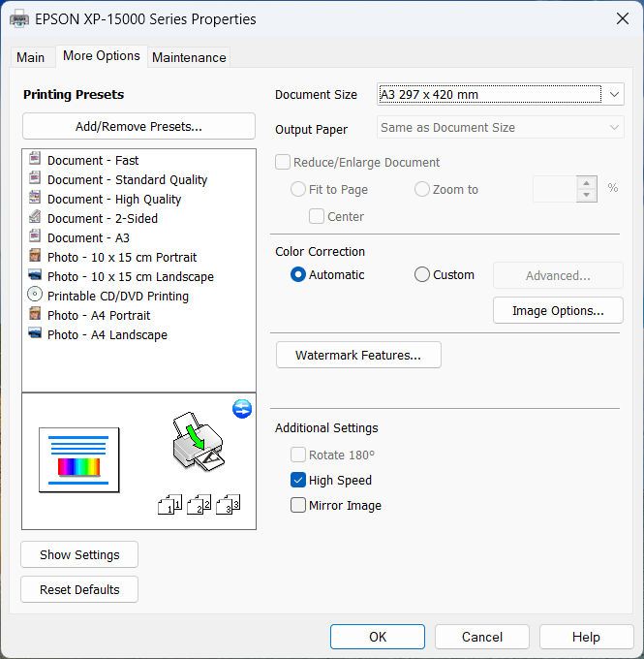644x659 pixels.
Task: Click the Printable CD/DVD disc icon
Action: point(35,295)
